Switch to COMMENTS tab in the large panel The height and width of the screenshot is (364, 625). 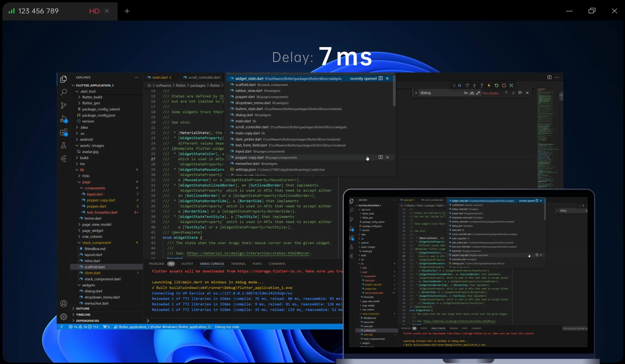click(x=277, y=263)
